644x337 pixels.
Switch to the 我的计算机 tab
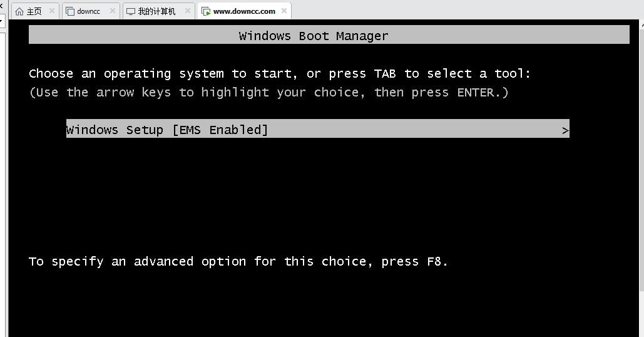(158, 11)
